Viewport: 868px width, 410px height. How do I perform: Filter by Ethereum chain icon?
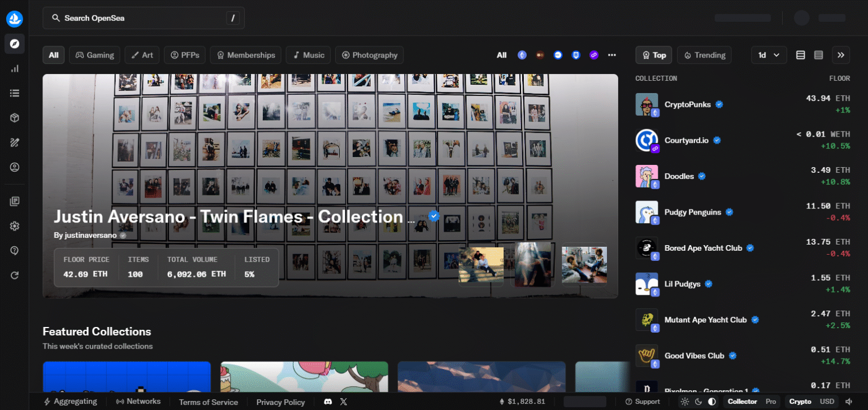[x=522, y=55]
